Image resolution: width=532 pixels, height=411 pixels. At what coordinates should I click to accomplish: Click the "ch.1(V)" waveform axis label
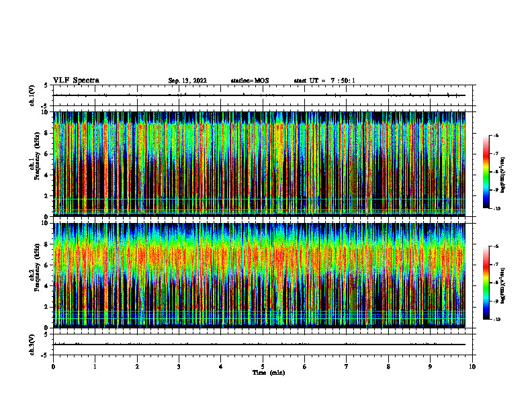click(32, 95)
